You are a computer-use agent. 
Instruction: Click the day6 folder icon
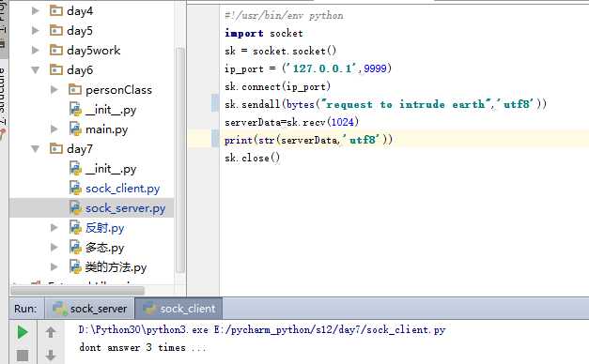click(56, 69)
